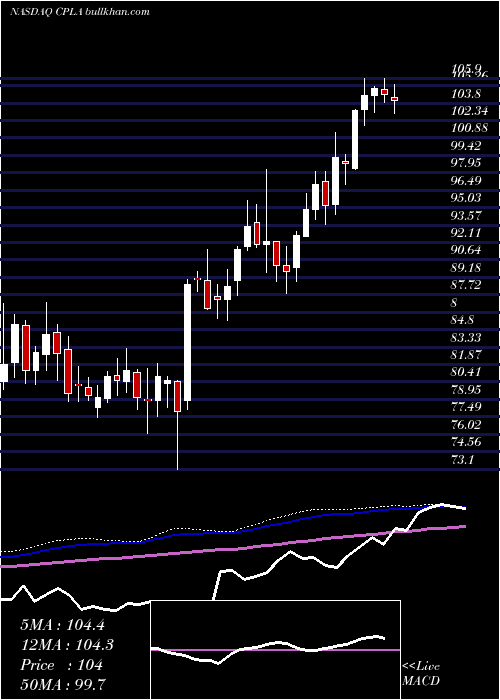The height and width of the screenshot is (700, 500).
Task: Click the 50MA : 99.7 readout
Action: pos(63,685)
